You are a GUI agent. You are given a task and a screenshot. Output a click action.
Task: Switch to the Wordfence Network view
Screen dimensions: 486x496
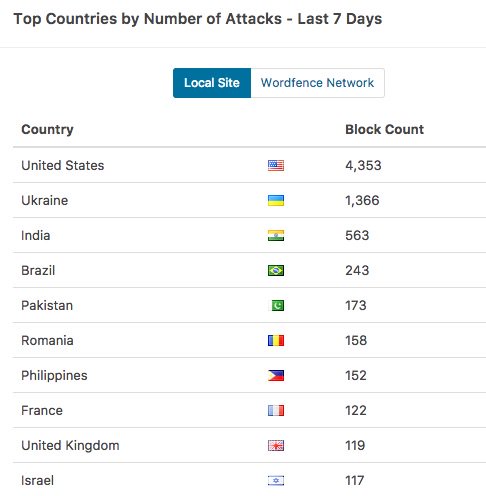click(x=317, y=83)
